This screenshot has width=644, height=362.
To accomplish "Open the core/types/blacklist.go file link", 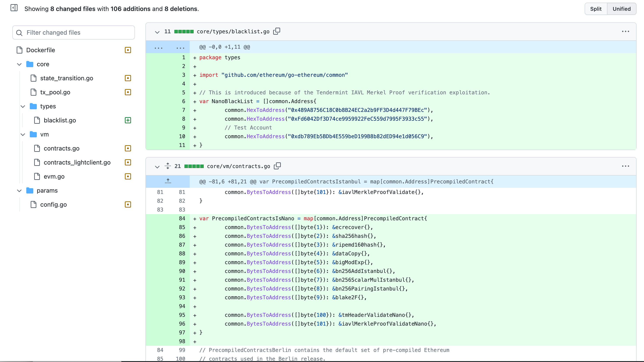I will tap(233, 32).
